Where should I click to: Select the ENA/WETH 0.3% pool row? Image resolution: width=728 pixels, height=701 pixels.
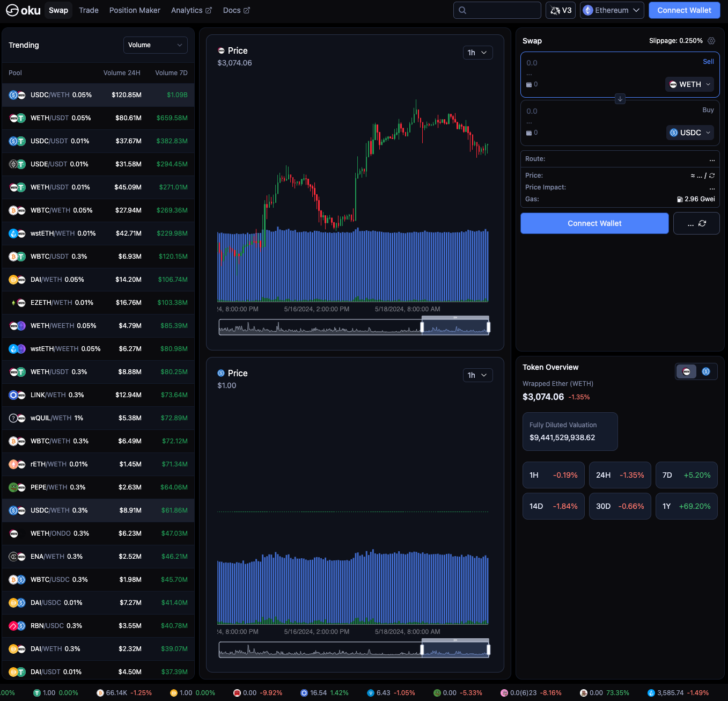point(98,557)
